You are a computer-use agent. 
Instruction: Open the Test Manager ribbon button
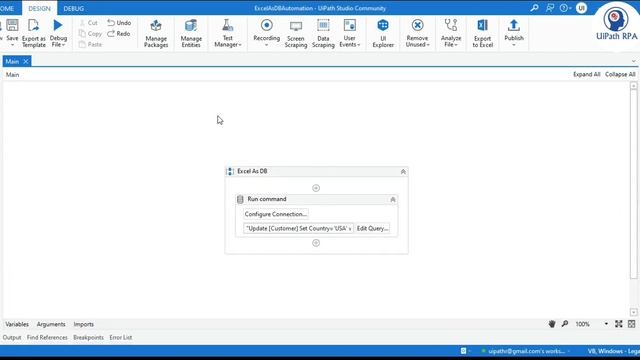(228, 33)
